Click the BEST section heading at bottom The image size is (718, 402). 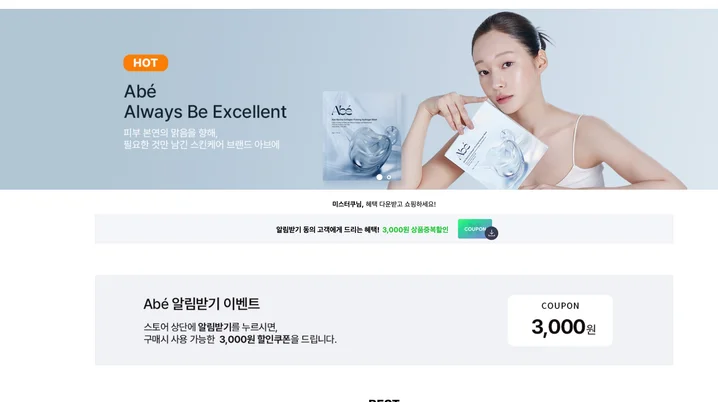(384, 400)
